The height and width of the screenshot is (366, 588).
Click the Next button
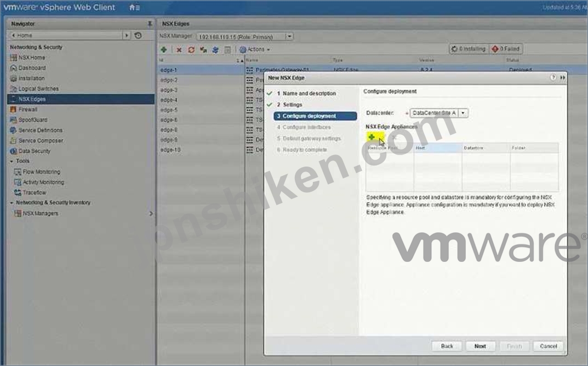[480, 346]
